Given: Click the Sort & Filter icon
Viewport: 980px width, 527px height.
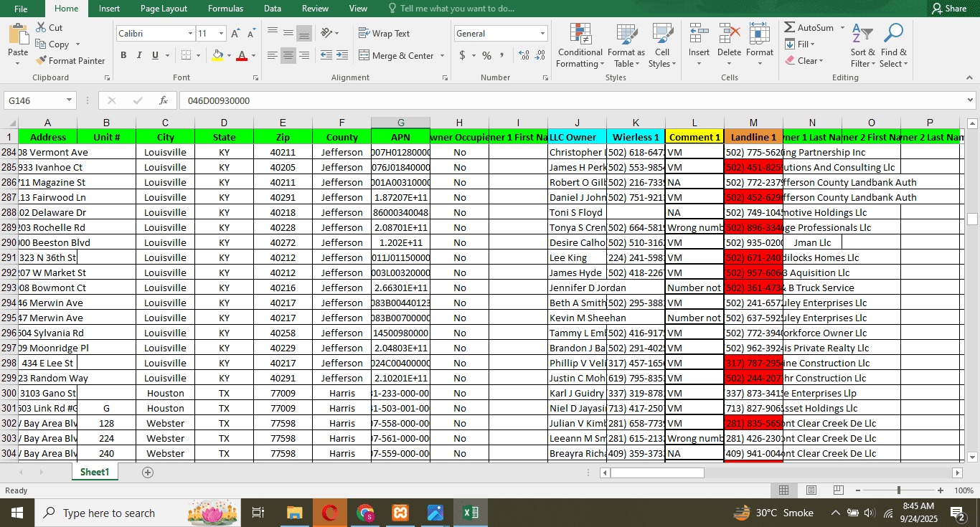Looking at the screenshot, I should pyautogui.click(x=862, y=46).
